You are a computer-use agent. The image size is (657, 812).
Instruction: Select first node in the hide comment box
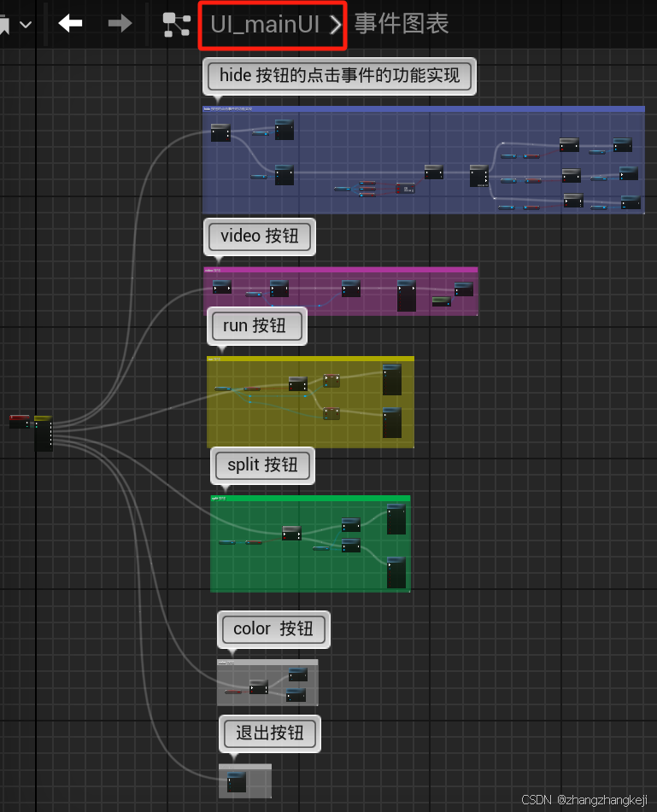220,132
